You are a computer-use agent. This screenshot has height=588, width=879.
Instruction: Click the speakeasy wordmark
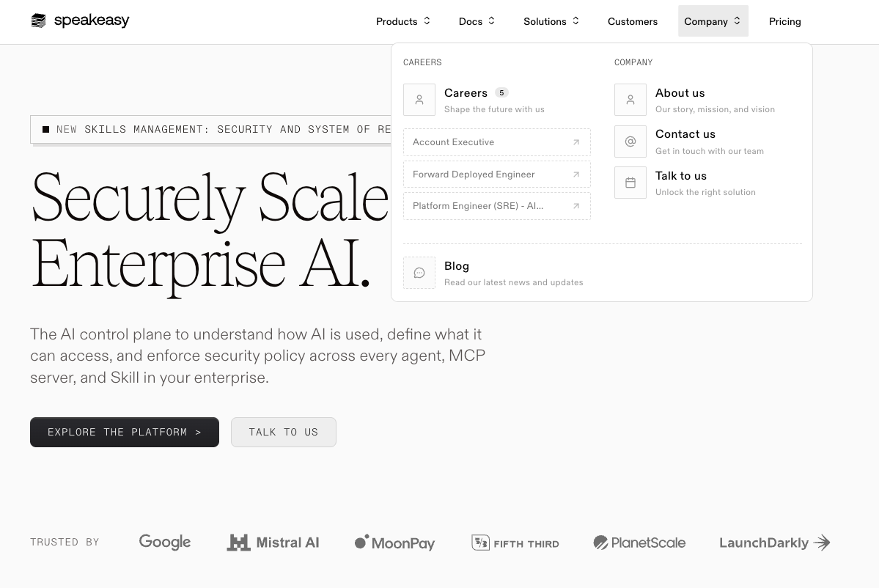[92, 21]
